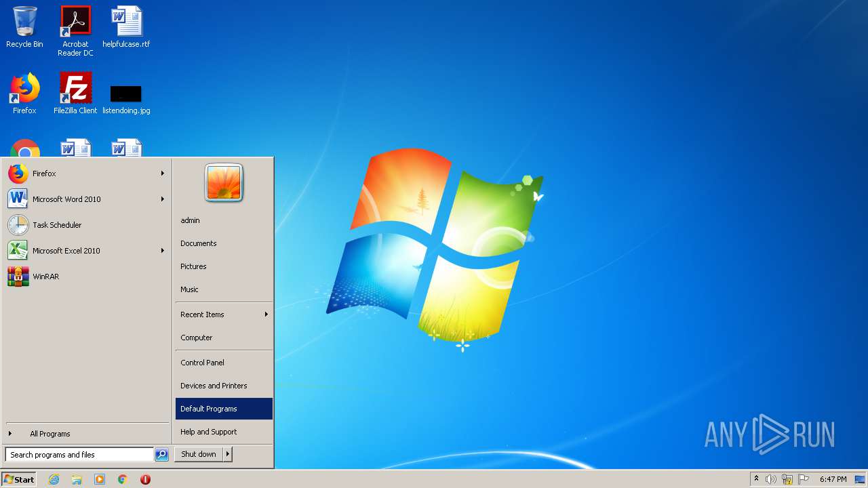Expand the Microsoft Excel 2010 jump list arrow
This screenshot has height=488, width=868.
(163, 251)
